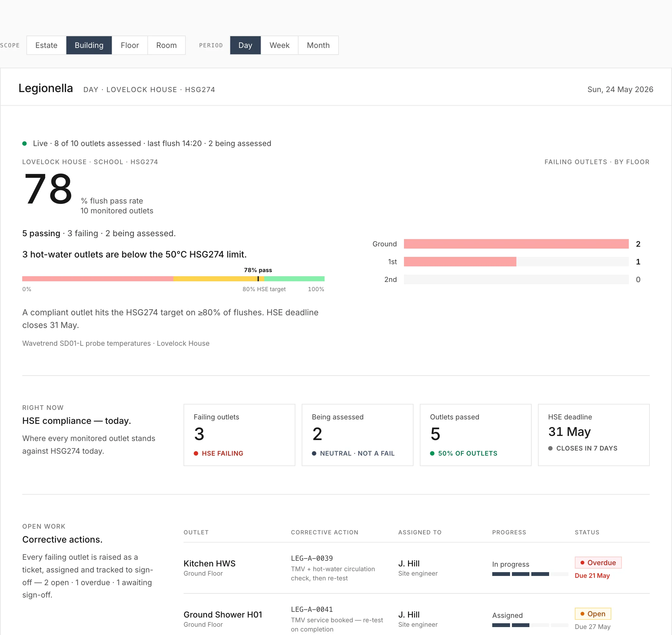
Task: Click the Assigned progress bar
Action: coord(530,625)
